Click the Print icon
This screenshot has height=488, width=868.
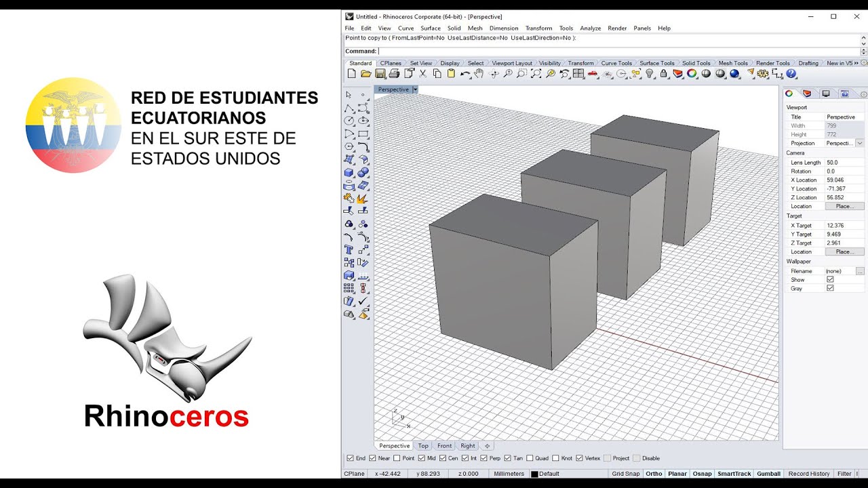(394, 74)
